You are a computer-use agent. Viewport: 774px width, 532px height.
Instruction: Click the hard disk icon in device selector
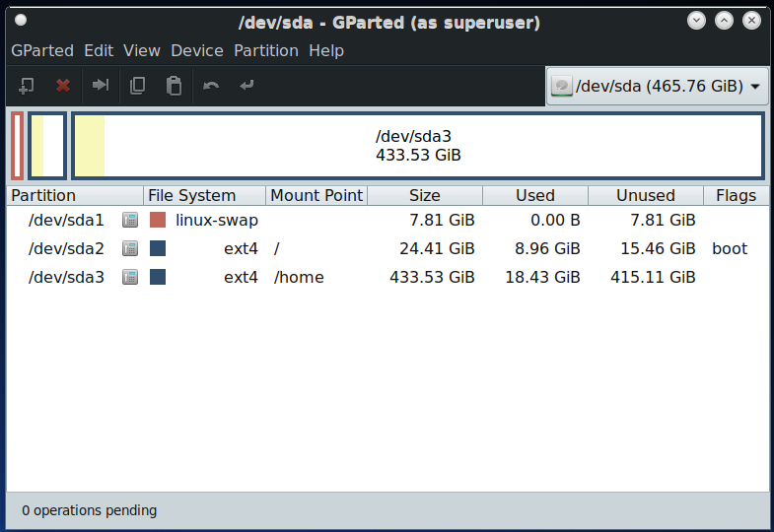click(x=562, y=87)
